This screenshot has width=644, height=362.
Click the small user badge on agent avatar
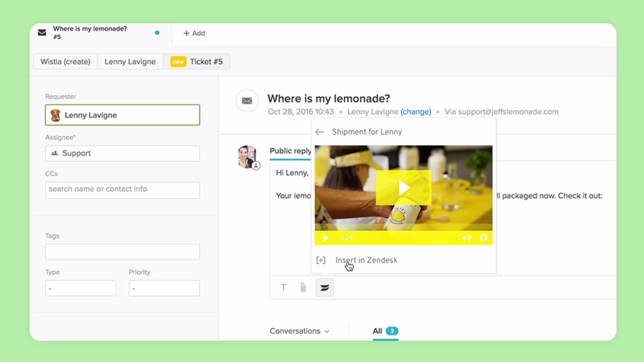[x=256, y=166]
